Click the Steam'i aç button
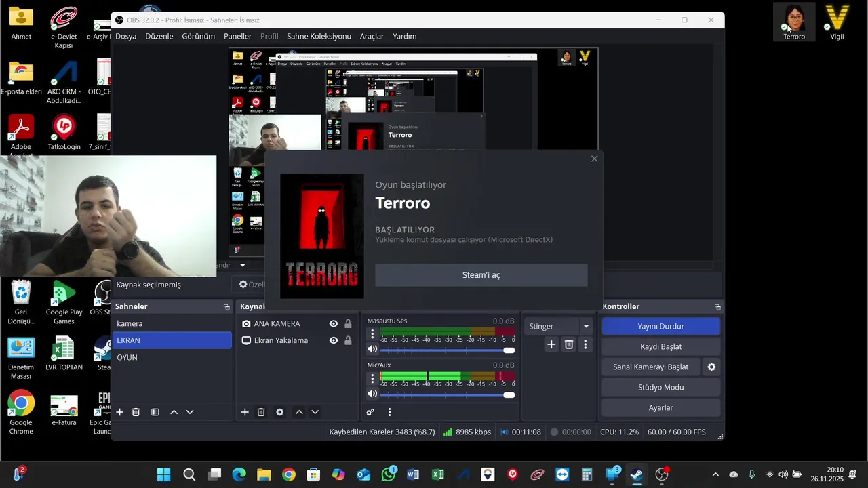 481,275
